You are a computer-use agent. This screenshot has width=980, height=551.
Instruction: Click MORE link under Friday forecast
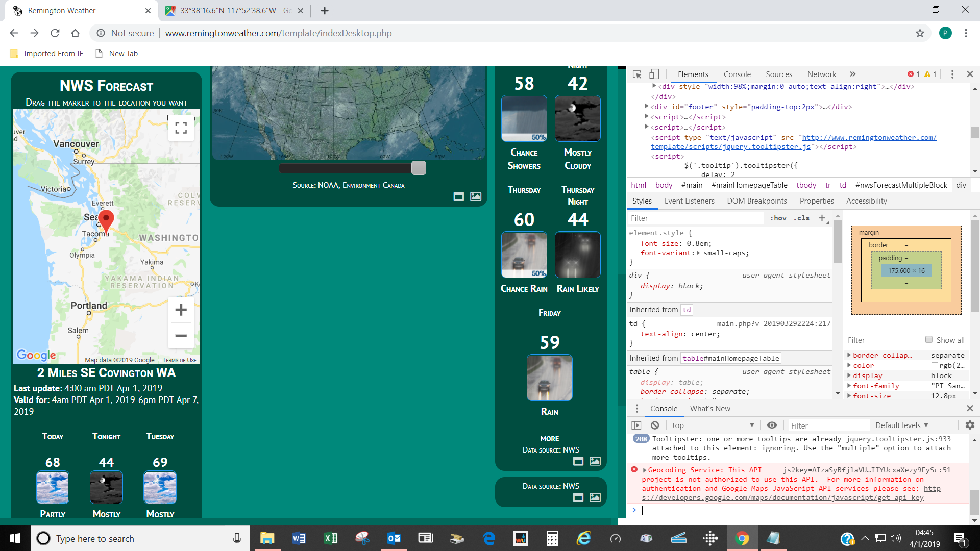pyautogui.click(x=550, y=439)
